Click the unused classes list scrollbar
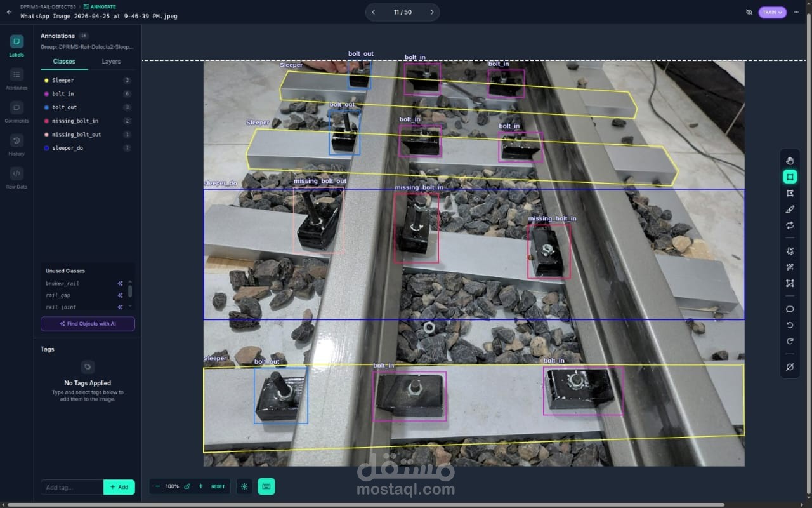The image size is (812, 508). [x=130, y=291]
